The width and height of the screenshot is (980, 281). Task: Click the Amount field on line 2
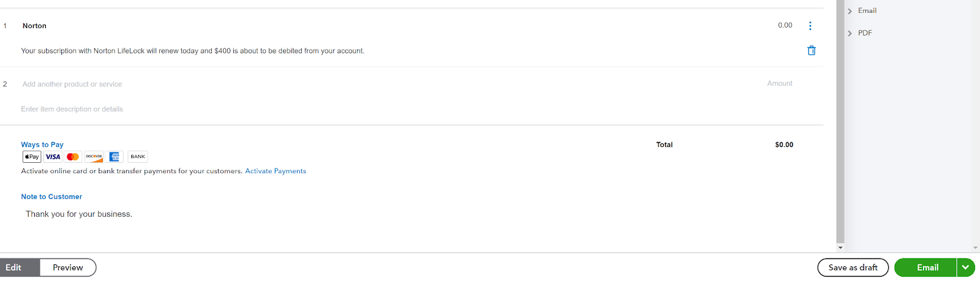click(x=780, y=83)
